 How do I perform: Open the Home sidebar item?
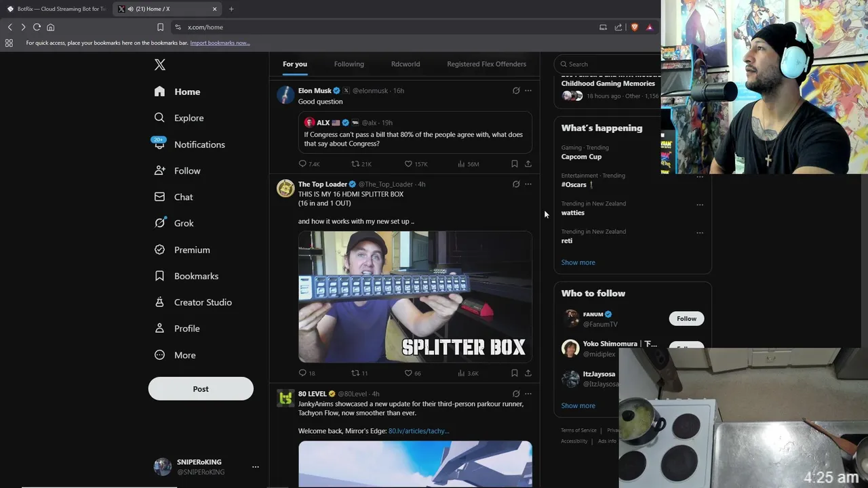pyautogui.click(x=177, y=91)
